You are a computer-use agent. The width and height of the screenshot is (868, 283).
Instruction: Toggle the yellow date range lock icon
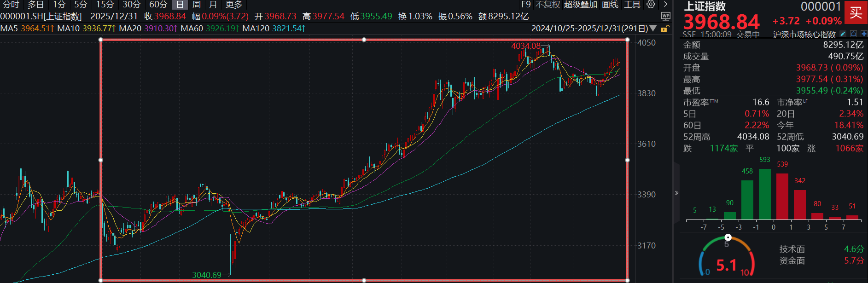664,29
